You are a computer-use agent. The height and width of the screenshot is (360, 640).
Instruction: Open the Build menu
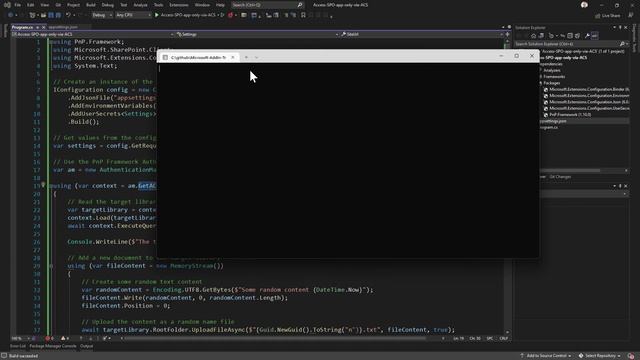tap(91, 5)
